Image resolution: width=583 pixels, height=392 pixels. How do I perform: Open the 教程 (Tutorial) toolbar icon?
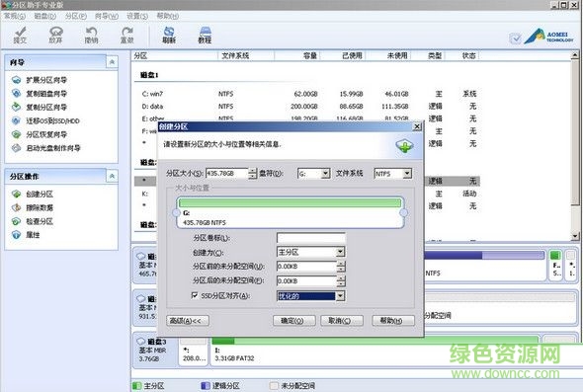[x=205, y=35]
